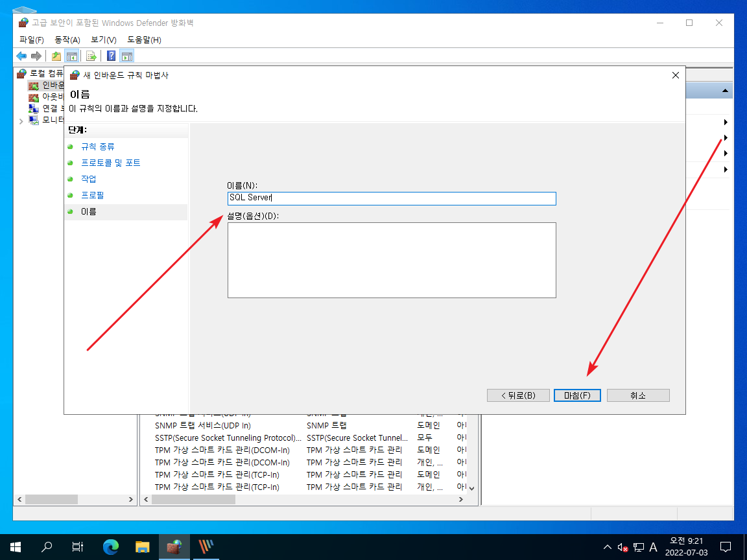Click the tree pane horizontal scrollbar thumb
The image size is (747, 560).
click(x=51, y=499)
